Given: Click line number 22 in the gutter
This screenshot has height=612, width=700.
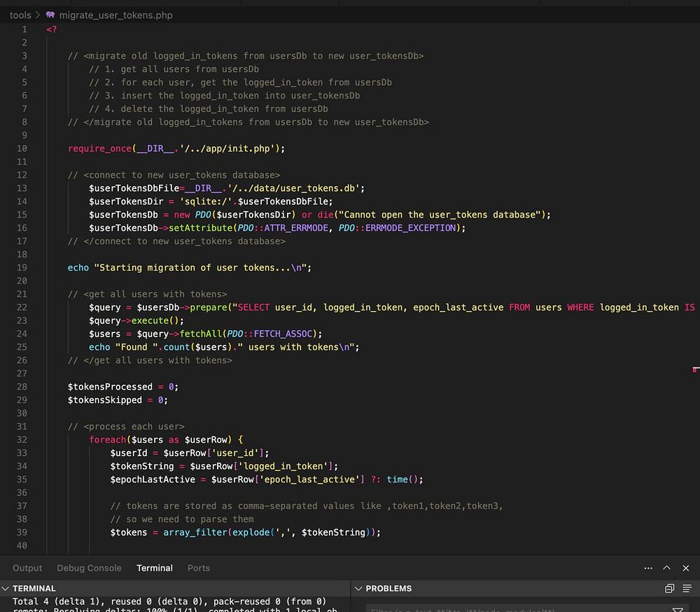Looking at the screenshot, I should click(x=21, y=307).
